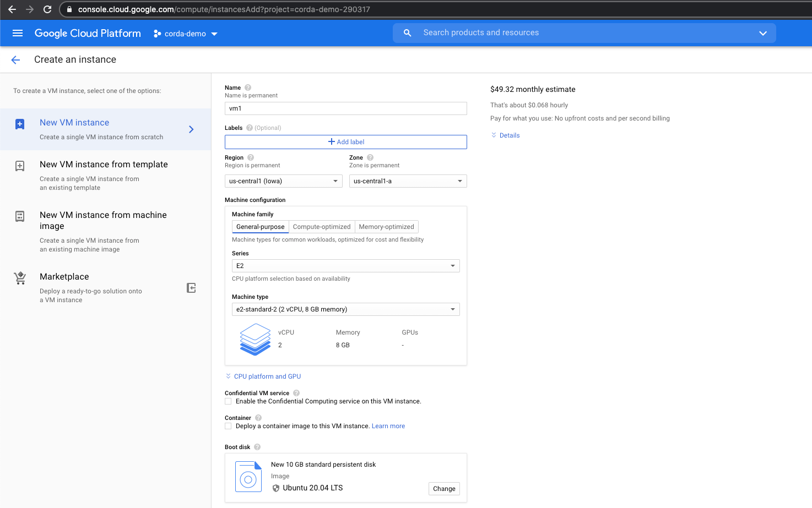Go back using browser back arrow
Viewport: 812px width, 508px height.
click(x=12, y=9)
